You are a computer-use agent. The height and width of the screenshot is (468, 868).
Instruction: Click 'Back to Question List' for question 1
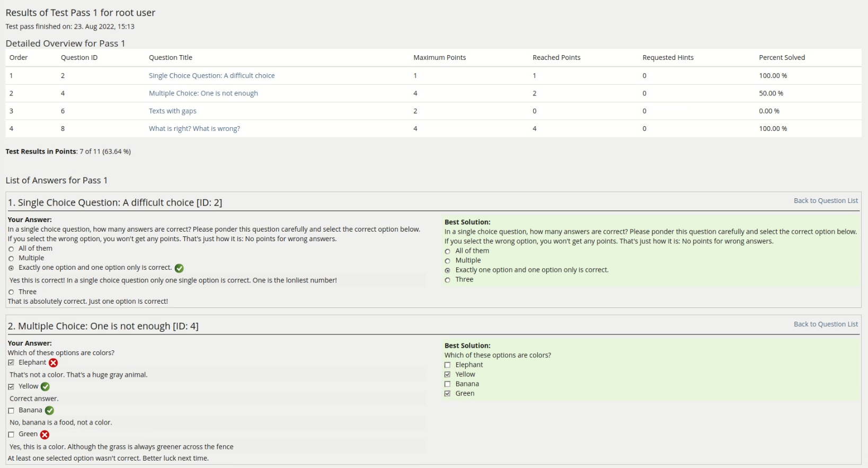click(825, 201)
